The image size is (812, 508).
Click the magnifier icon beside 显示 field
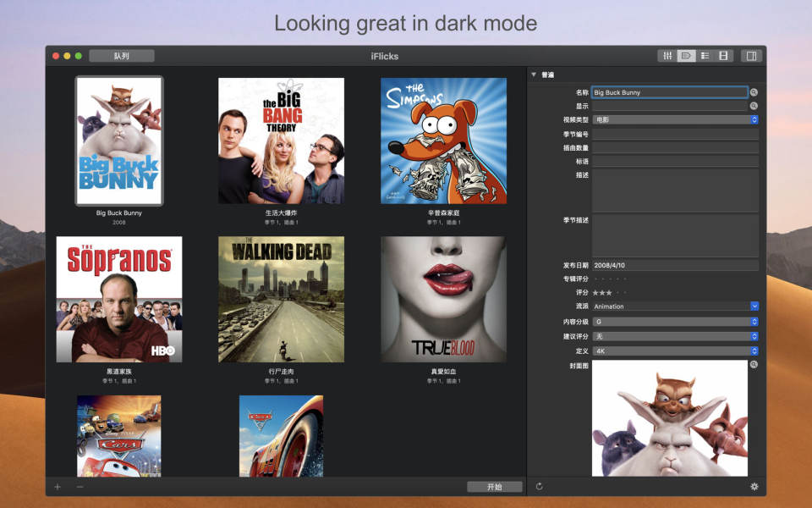tap(754, 106)
